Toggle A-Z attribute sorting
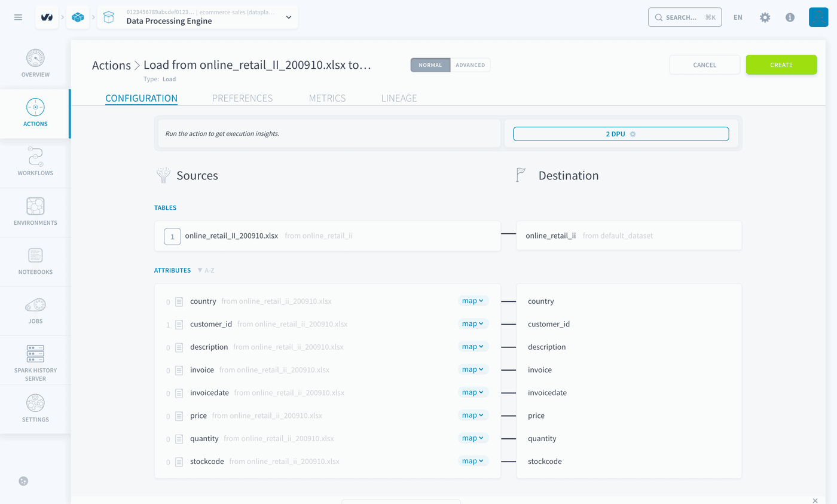 (x=206, y=270)
